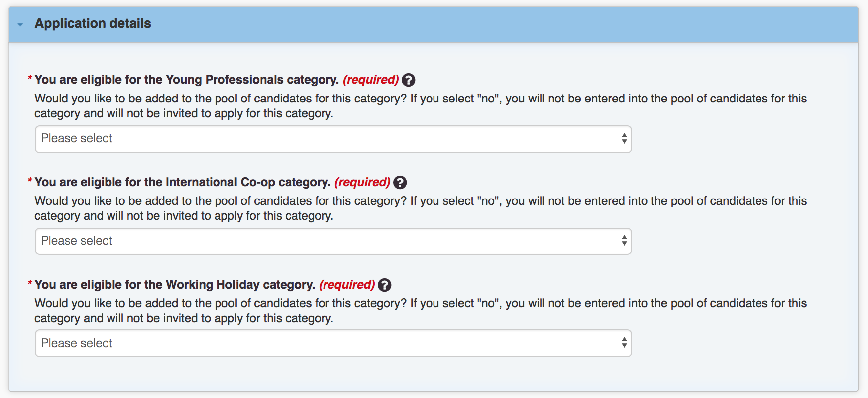This screenshot has height=398, width=868.
Task: Click red (required) text beside Young Professionals
Action: [x=371, y=80]
